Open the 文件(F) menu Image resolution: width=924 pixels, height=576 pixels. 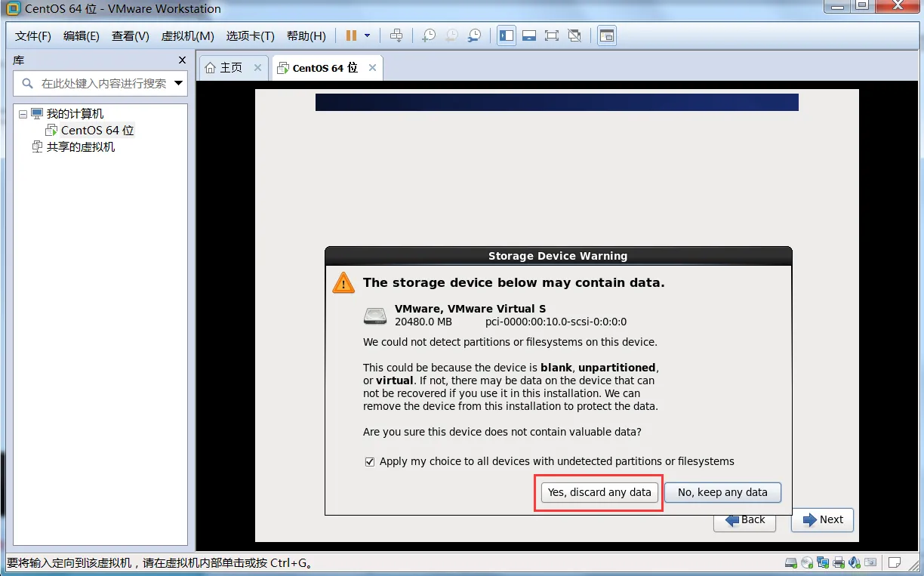(x=33, y=36)
